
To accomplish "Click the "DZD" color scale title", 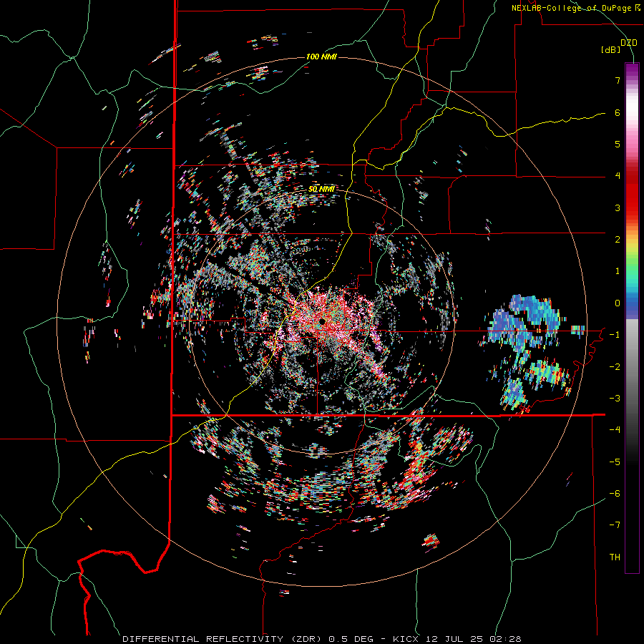I will pyautogui.click(x=628, y=43).
